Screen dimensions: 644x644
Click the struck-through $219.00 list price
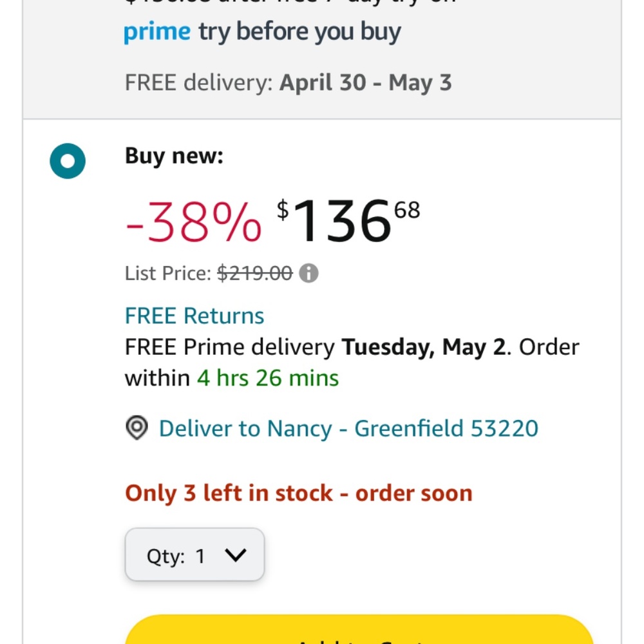pyautogui.click(x=255, y=274)
